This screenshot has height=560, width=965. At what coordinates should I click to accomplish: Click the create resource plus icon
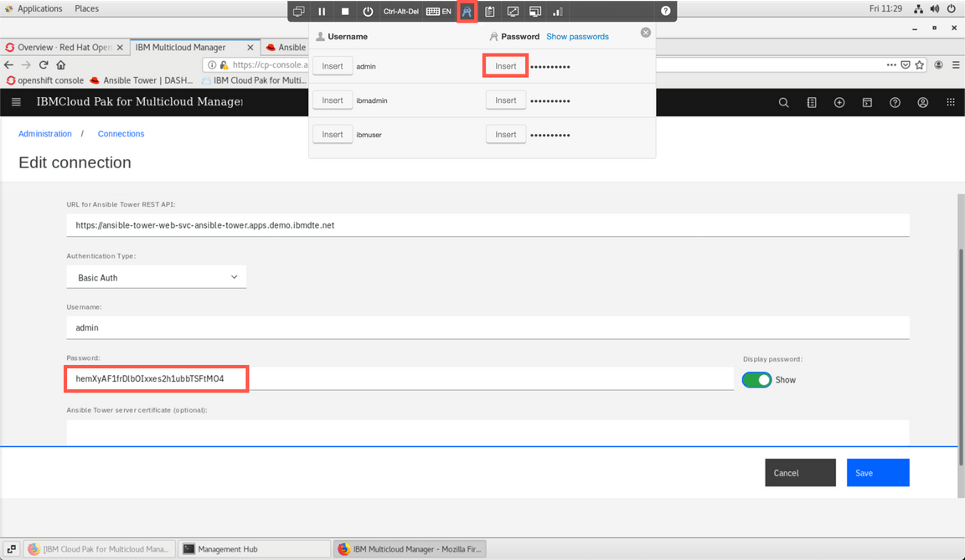[839, 103]
